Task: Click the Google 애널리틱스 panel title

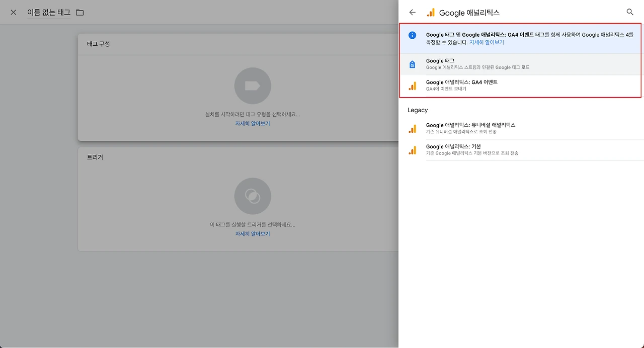Action: (x=469, y=13)
